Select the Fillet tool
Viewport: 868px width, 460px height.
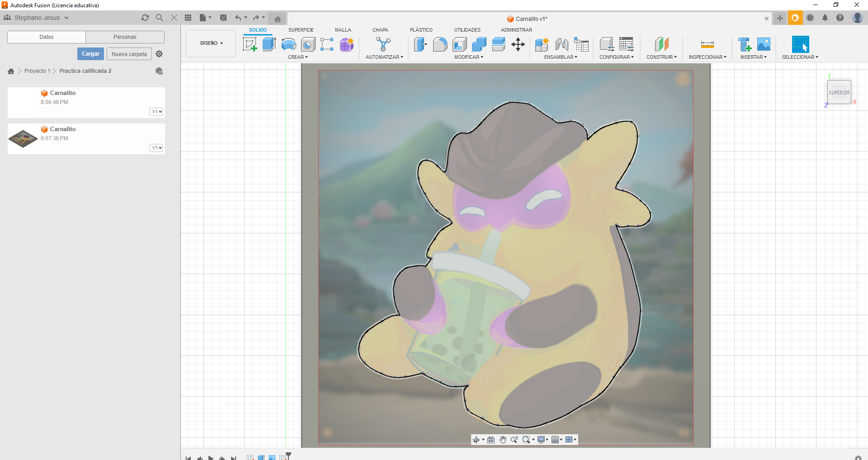[440, 44]
